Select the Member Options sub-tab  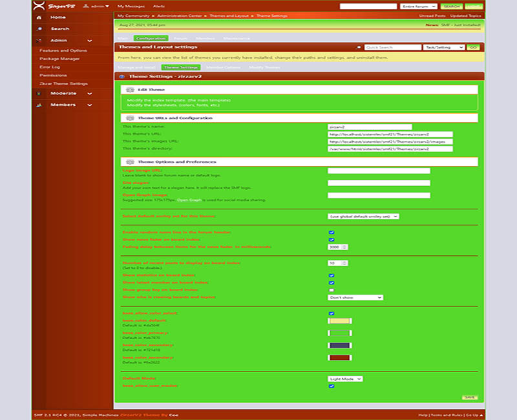[223, 67]
